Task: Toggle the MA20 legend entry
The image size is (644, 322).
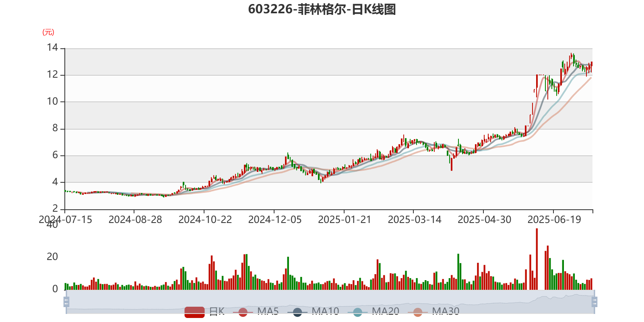Action: tap(373, 312)
